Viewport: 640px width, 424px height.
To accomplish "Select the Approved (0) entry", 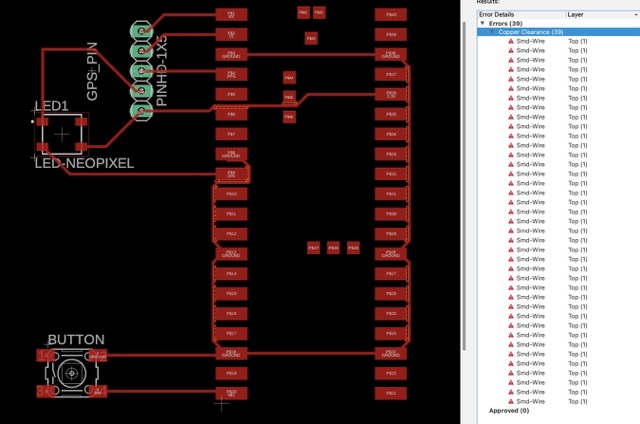I will (508, 410).
